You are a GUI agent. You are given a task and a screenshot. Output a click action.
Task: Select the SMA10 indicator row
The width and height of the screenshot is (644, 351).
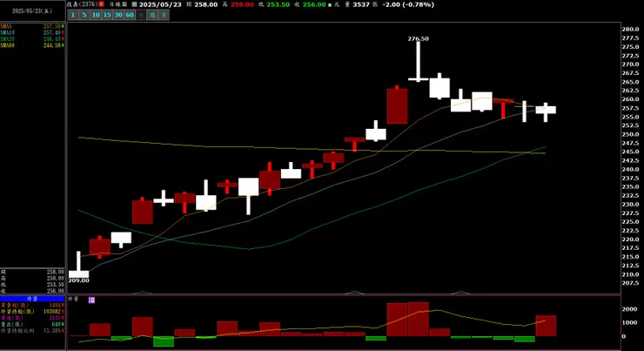click(32, 32)
